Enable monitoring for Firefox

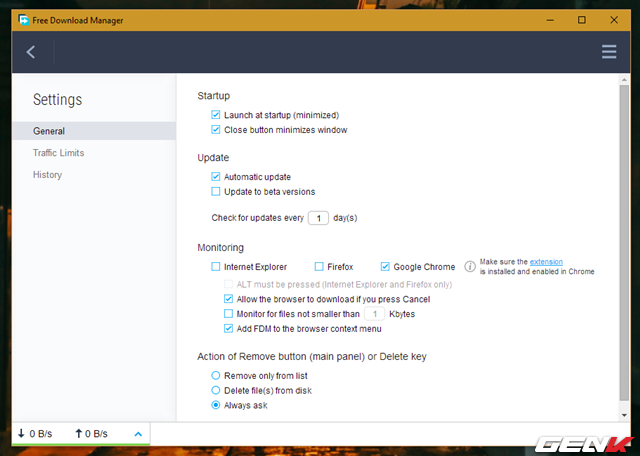(x=319, y=267)
